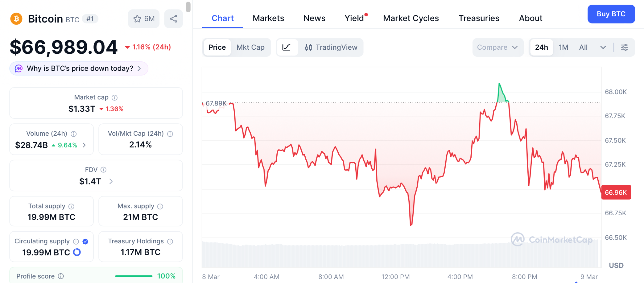The height and width of the screenshot is (283, 644).
Task: Click info icon beside Volume (24h)
Action: (74, 134)
